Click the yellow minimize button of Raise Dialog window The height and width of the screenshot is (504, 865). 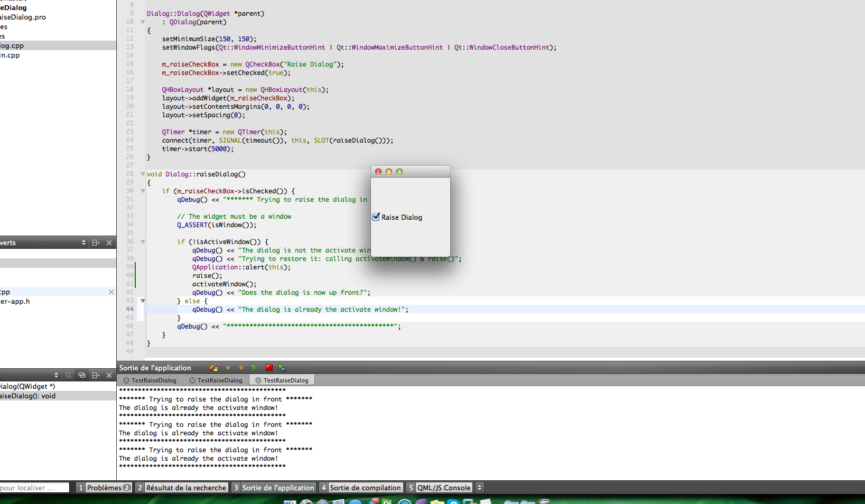tap(389, 172)
